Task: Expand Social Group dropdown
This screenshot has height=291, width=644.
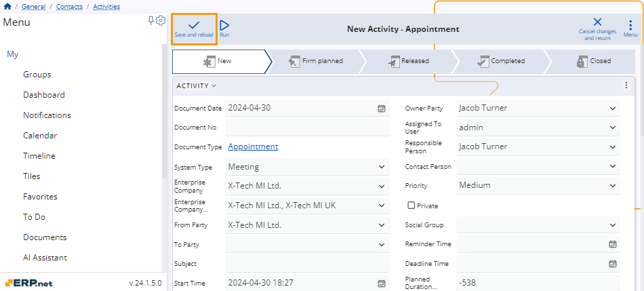Action: coord(612,225)
